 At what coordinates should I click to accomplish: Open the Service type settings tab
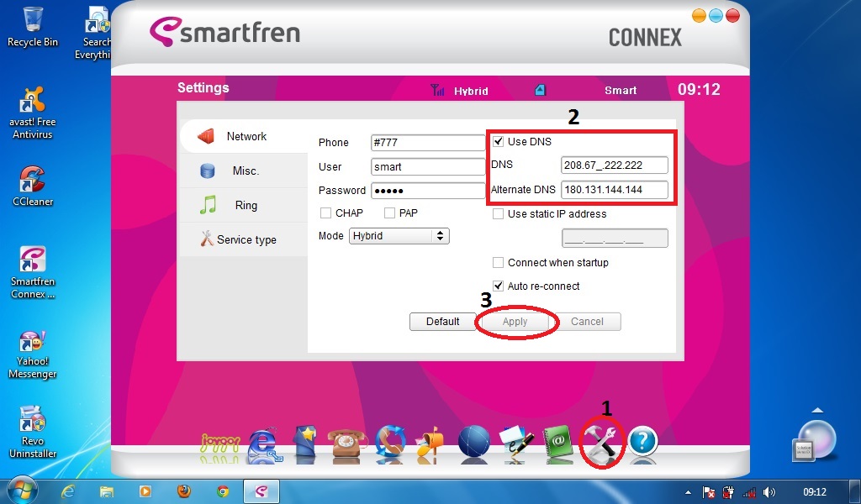[244, 239]
